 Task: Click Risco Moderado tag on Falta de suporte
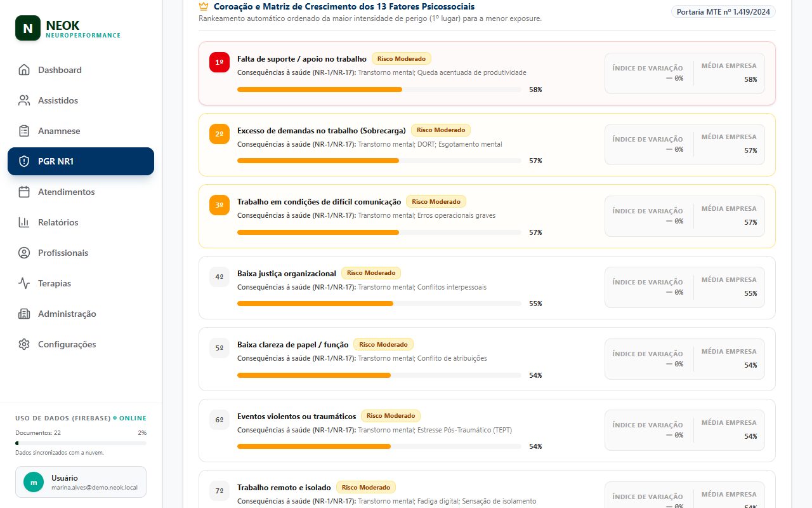(402, 58)
